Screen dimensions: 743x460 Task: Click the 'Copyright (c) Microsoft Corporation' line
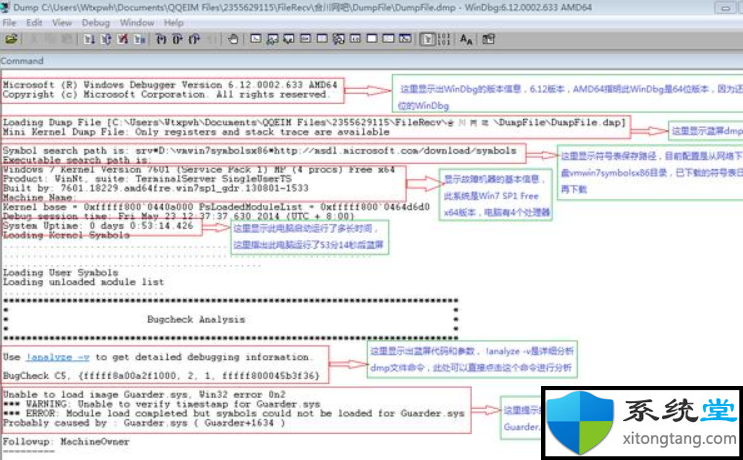tap(165, 94)
